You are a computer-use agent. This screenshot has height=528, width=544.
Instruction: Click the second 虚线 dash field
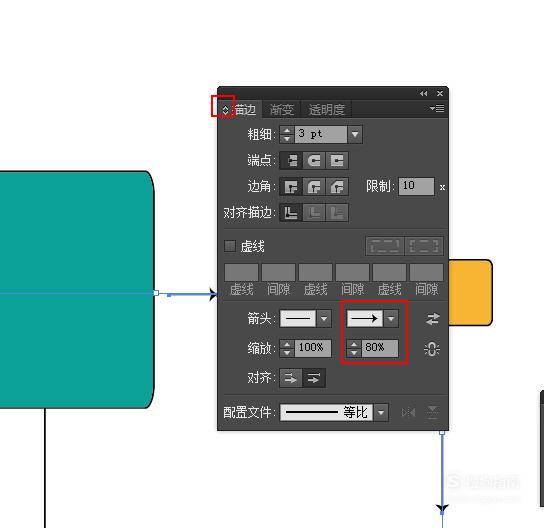pyautogui.click(x=315, y=272)
